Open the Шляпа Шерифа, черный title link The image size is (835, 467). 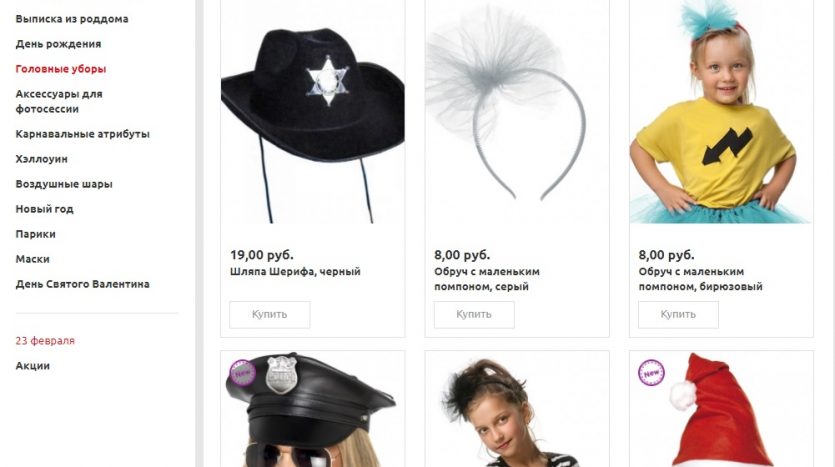pyautogui.click(x=295, y=272)
